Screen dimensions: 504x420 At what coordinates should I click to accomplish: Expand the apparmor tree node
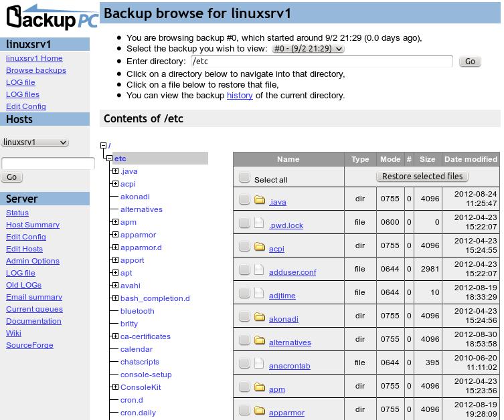pos(115,234)
